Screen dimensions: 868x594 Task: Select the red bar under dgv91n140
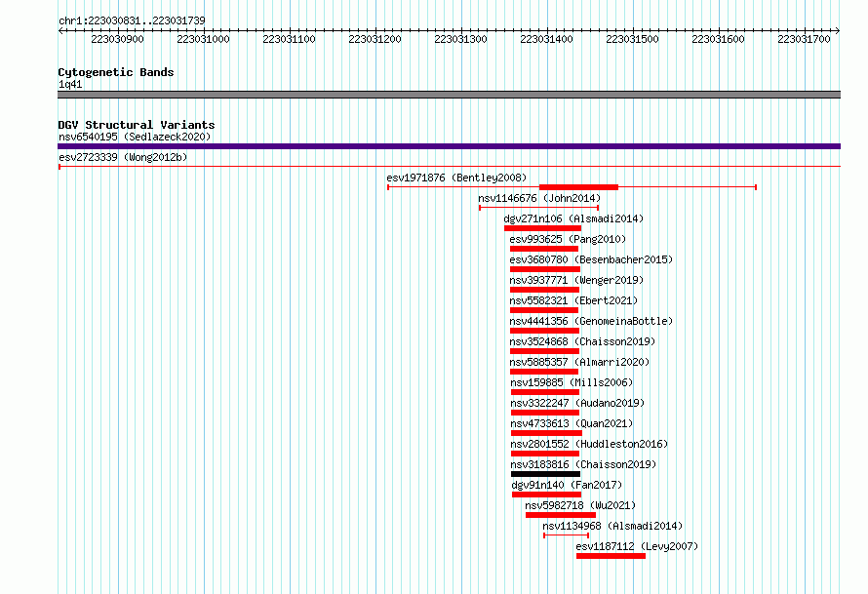pyautogui.click(x=547, y=495)
